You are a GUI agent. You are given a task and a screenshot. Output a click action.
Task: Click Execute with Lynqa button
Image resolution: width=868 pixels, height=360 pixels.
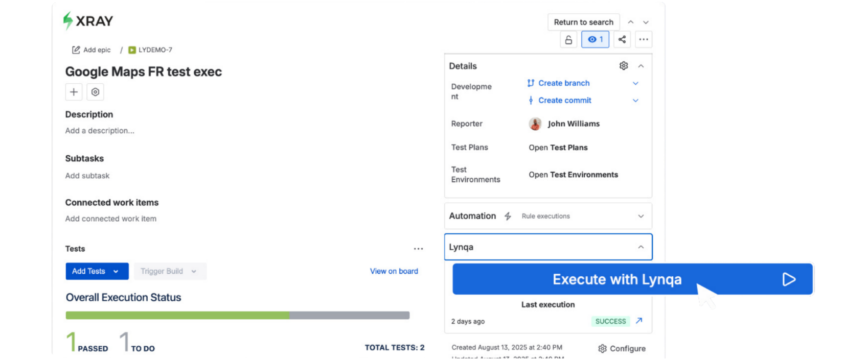pyautogui.click(x=616, y=279)
